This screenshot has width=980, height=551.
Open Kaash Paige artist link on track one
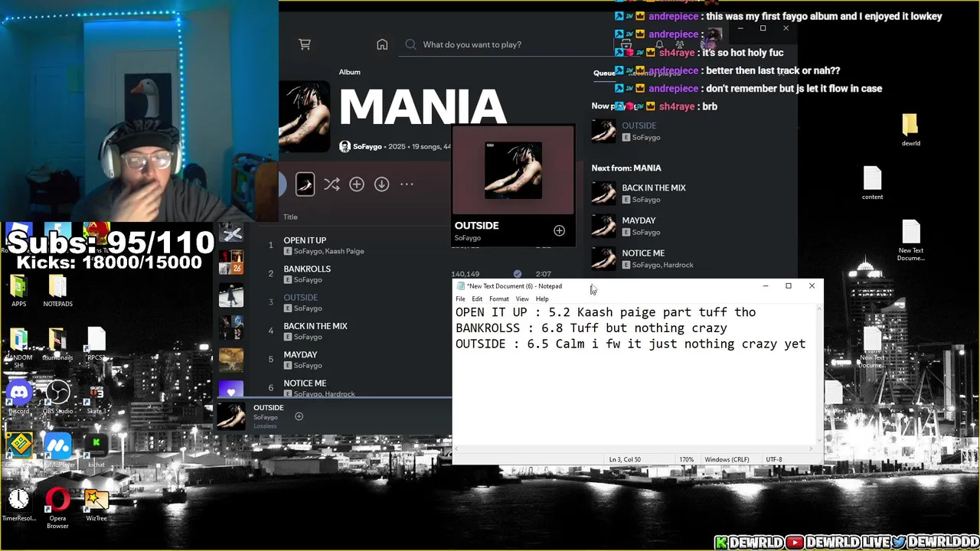345,251
